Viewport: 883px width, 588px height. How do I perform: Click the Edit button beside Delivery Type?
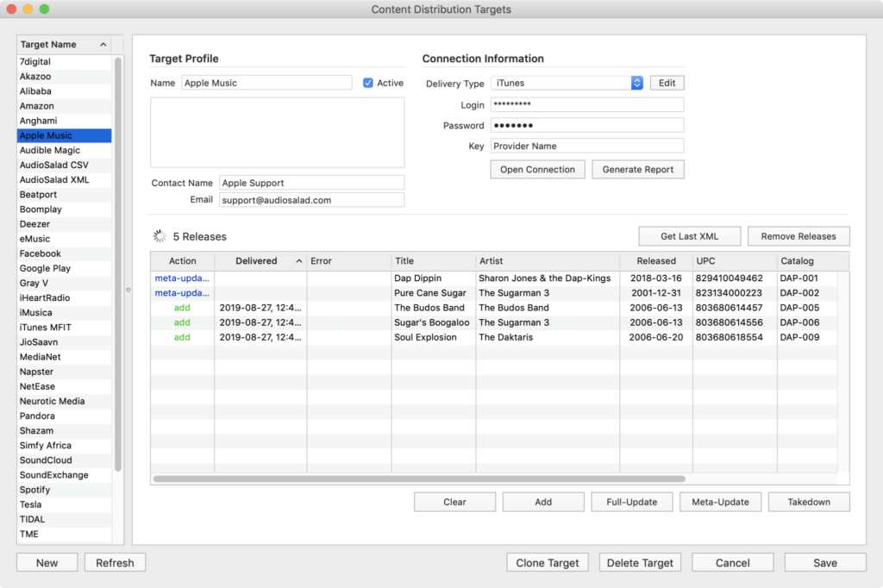click(x=667, y=83)
